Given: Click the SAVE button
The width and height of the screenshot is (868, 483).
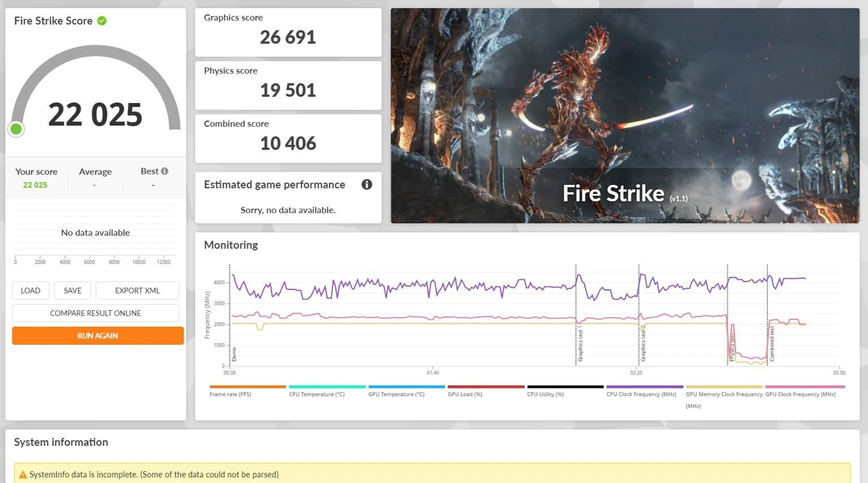Looking at the screenshot, I should 72,291.
